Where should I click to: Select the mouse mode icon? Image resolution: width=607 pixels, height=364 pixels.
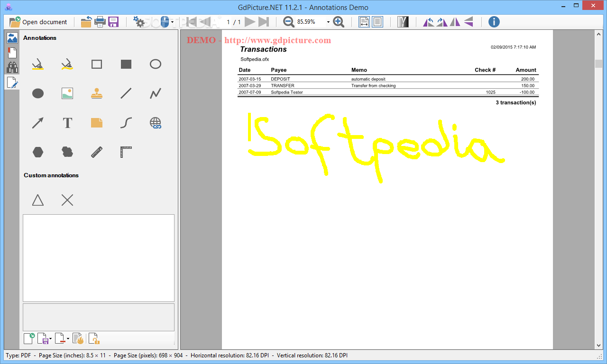[x=164, y=22]
